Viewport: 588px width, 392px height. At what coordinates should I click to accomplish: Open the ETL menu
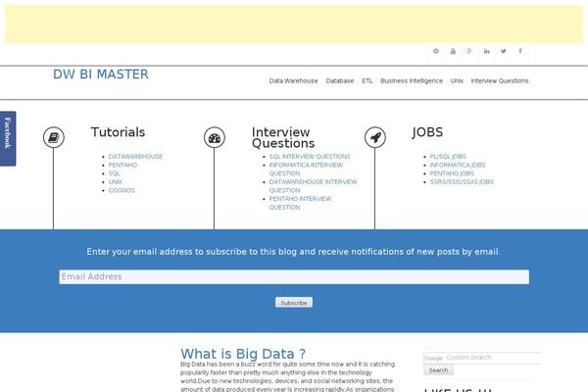pyautogui.click(x=367, y=80)
